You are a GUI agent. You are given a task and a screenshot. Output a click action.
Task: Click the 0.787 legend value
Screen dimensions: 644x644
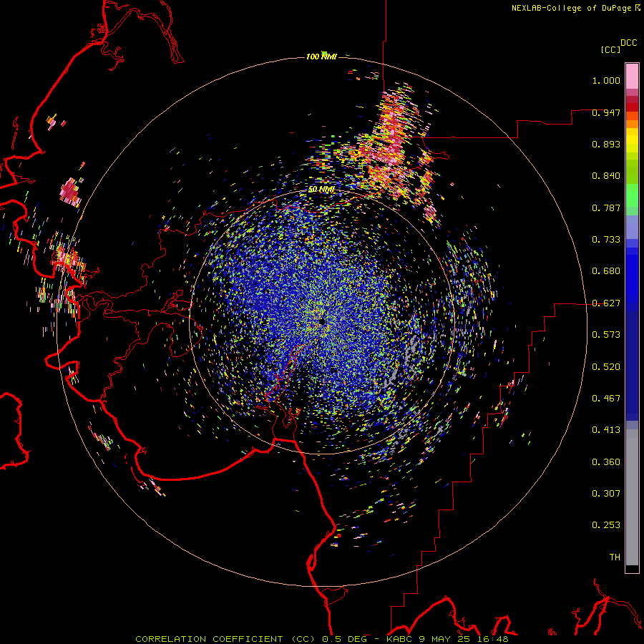click(606, 208)
